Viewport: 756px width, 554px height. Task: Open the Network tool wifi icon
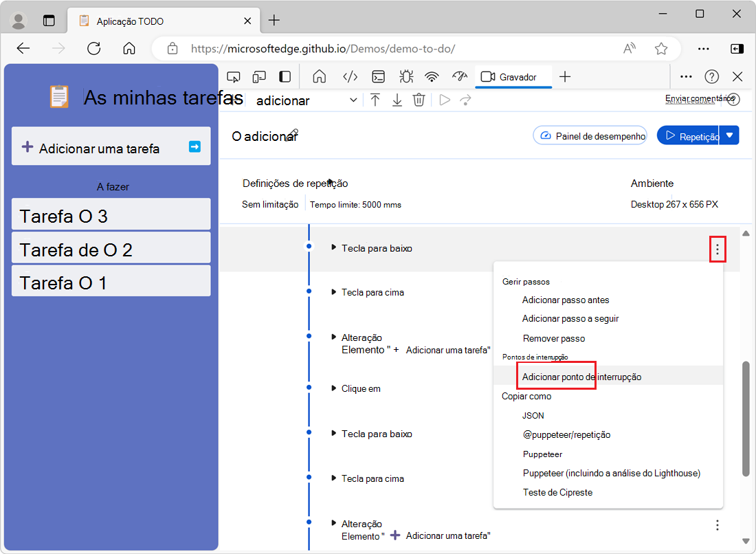pos(432,77)
